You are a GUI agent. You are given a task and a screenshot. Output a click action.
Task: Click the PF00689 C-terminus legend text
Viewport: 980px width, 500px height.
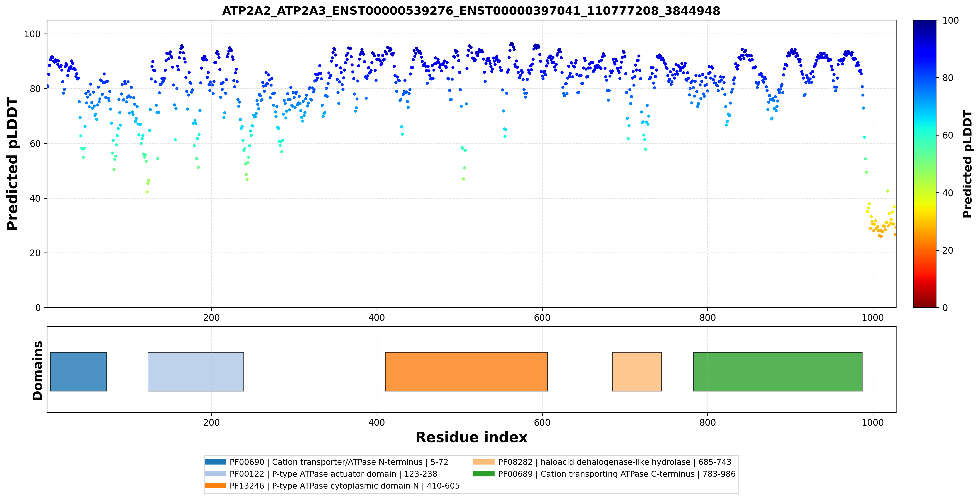(x=617, y=474)
